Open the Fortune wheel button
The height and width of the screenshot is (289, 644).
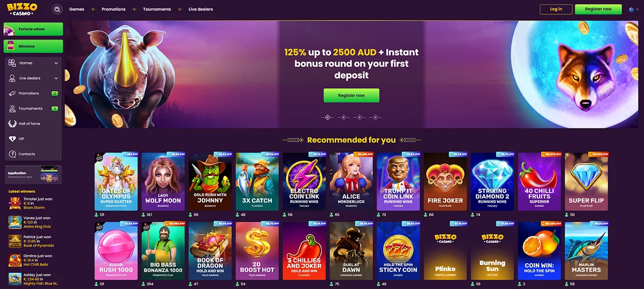pos(33,29)
